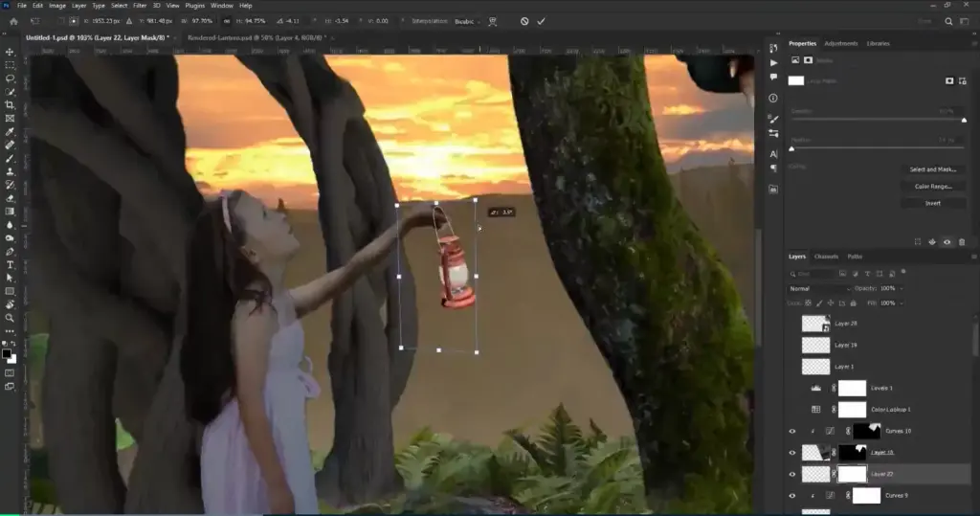Click the Search icon at top right
980x516 pixels.
pyautogui.click(x=948, y=21)
